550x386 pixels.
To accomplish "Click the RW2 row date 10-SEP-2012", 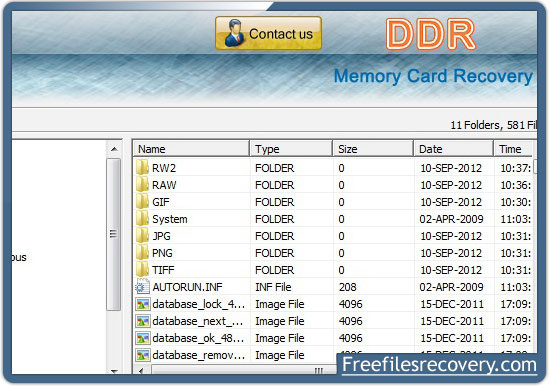I will [451, 168].
